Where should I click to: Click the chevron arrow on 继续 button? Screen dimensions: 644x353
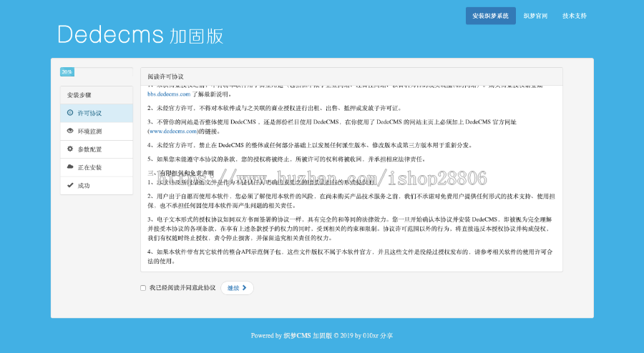click(x=245, y=288)
